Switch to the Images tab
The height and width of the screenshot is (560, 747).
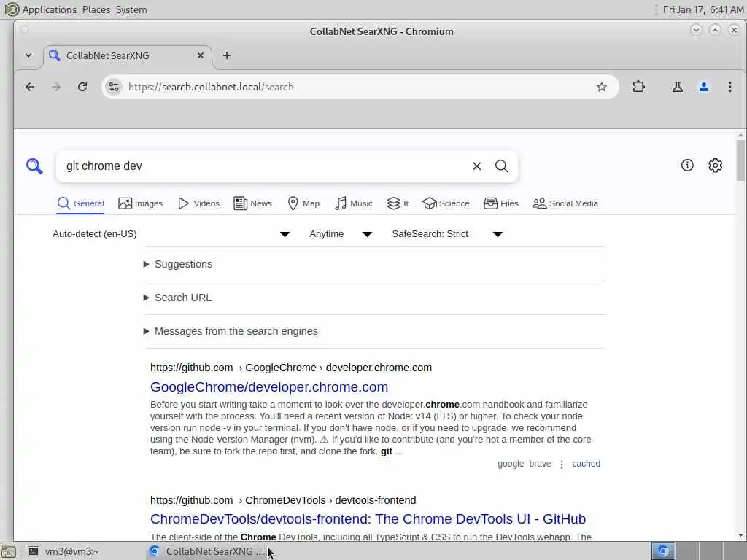141,203
